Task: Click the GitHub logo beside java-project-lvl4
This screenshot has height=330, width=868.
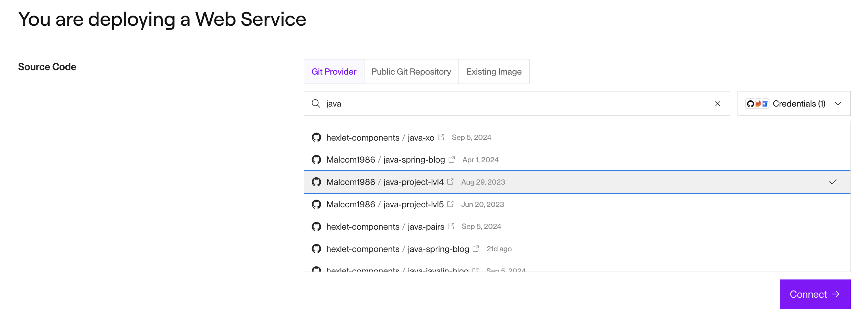Action: [316, 182]
